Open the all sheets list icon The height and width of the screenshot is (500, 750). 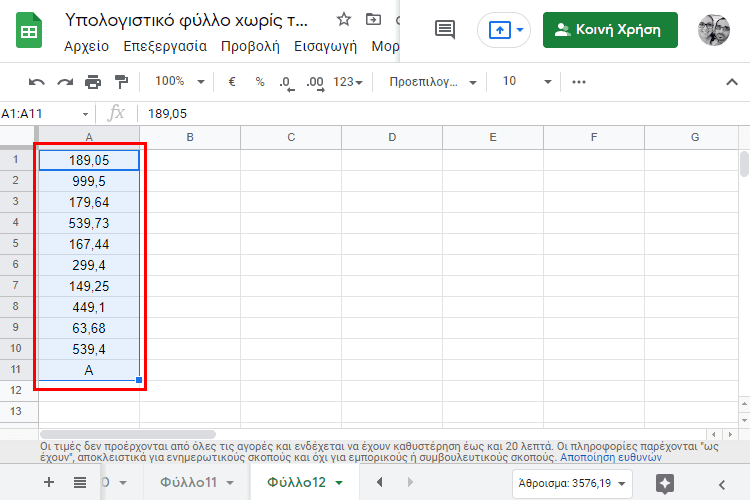pos(80,482)
